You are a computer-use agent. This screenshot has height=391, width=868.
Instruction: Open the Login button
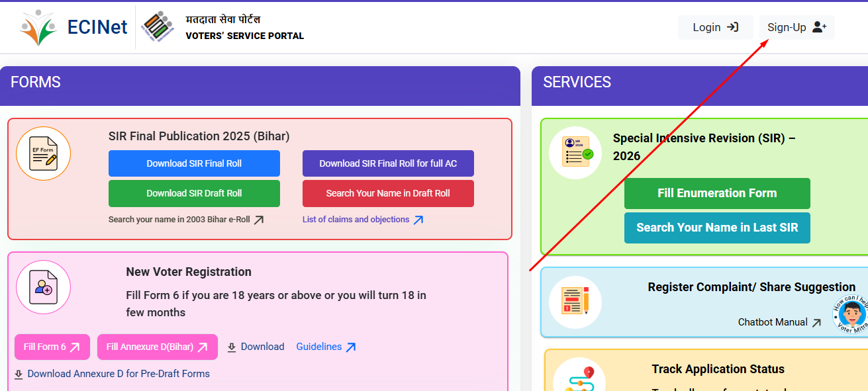(x=715, y=27)
